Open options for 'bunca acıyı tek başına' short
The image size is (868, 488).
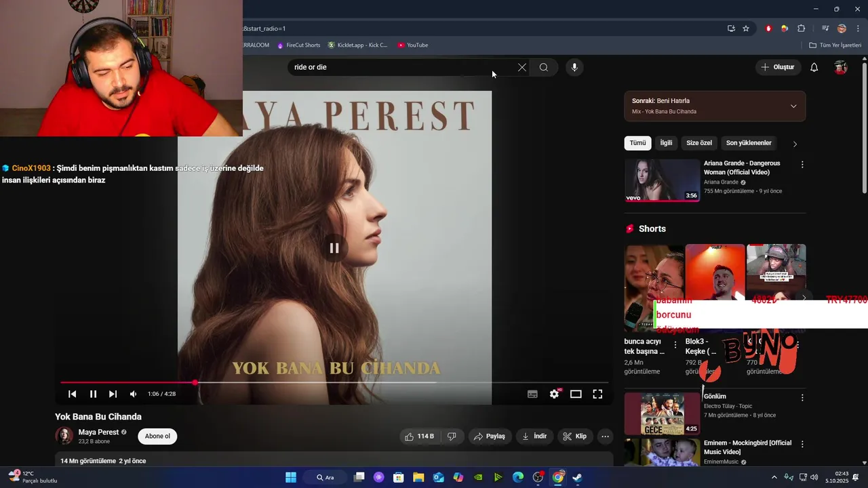[675, 346]
